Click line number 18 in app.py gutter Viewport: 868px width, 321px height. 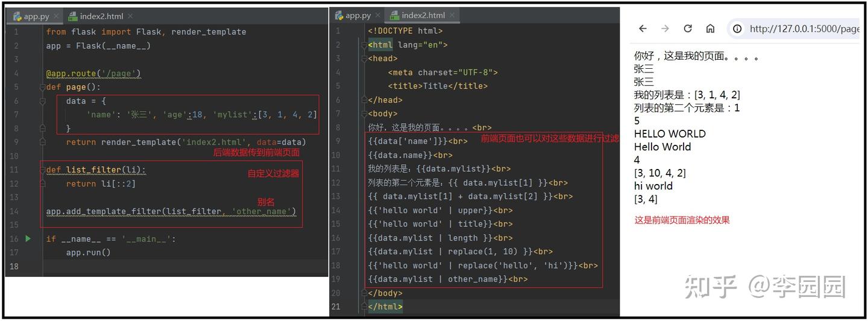tap(14, 267)
